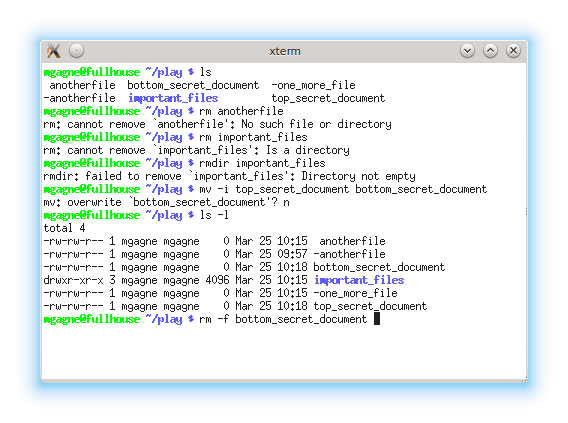The height and width of the screenshot is (423, 568).
Task: Click important_files in the first ls output
Action: [173, 98]
